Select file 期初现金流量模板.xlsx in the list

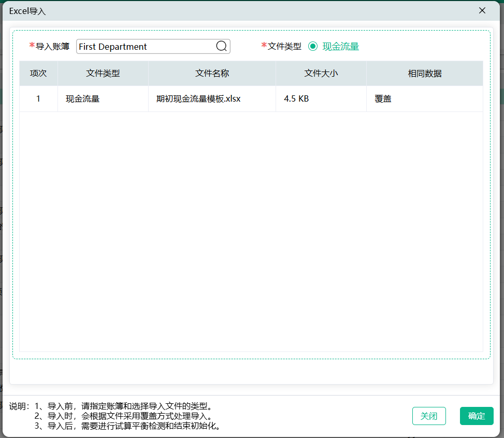pyautogui.click(x=198, y=98)
